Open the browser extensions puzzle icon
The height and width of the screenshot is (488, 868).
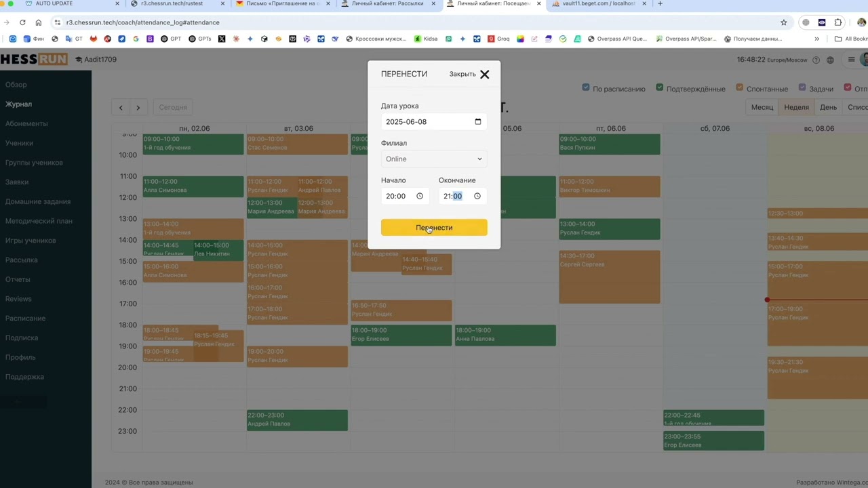coord(838,23)
